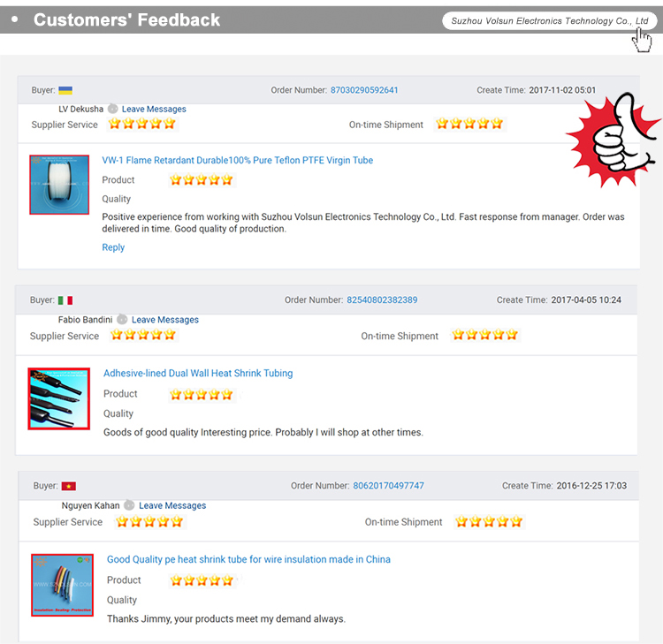Leave Messages for Nguyen Kahan

click(172, 506)
